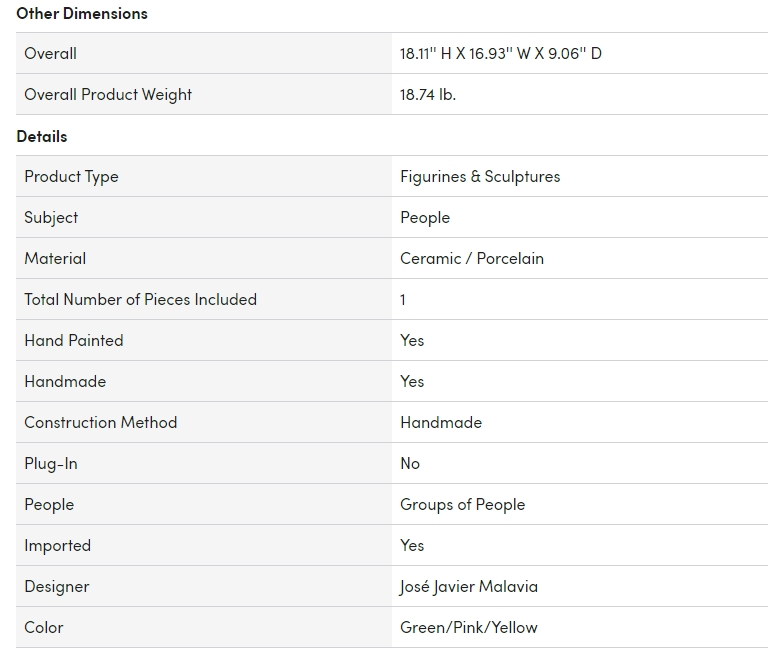
Task: Click the Imported row label
Action: (x=58, y=545)
